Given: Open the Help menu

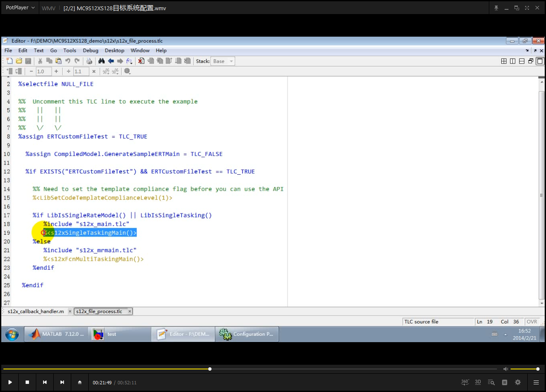Looking at the screenshot, I should [x=161, y=50].
